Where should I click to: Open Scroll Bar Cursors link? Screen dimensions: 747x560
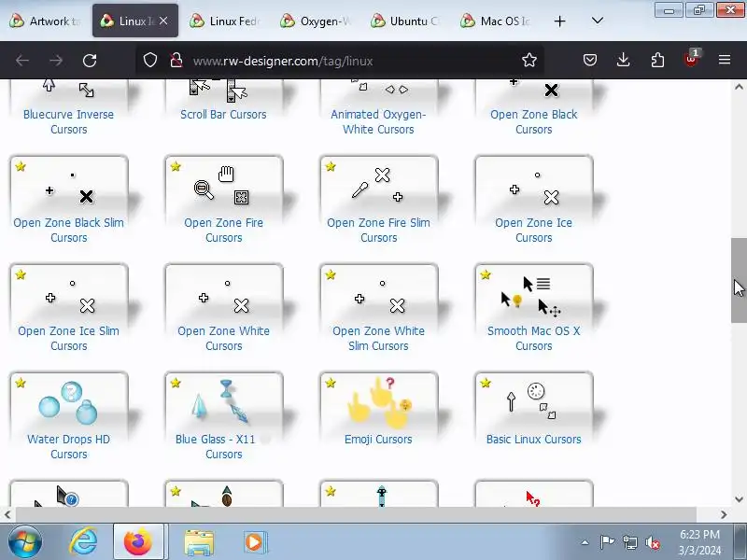coord(223,114)
